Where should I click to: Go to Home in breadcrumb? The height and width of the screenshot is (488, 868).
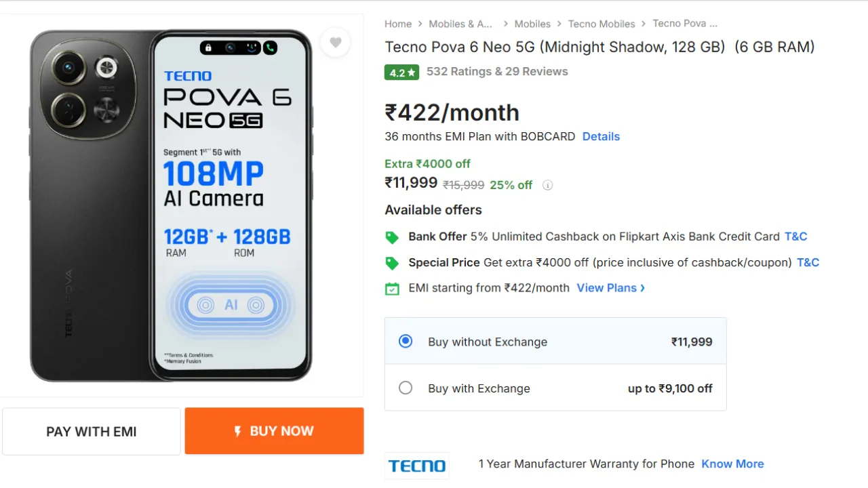pos(398,24)
